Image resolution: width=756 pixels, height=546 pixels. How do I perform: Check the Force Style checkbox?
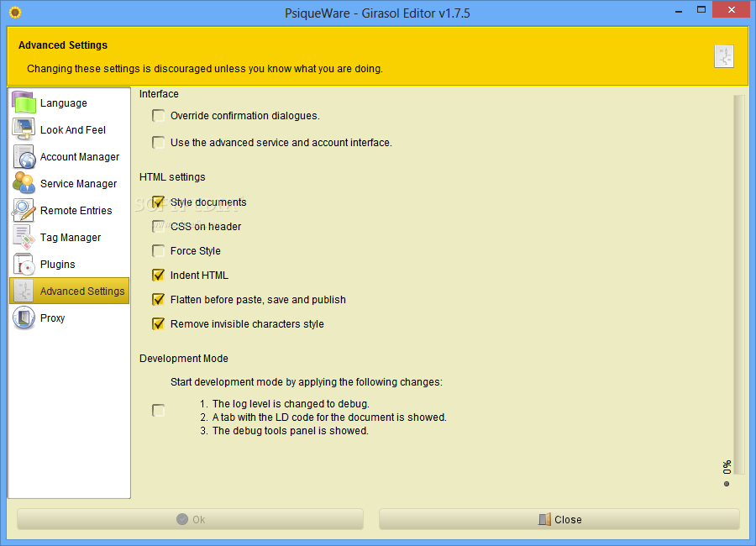(158, 251)
